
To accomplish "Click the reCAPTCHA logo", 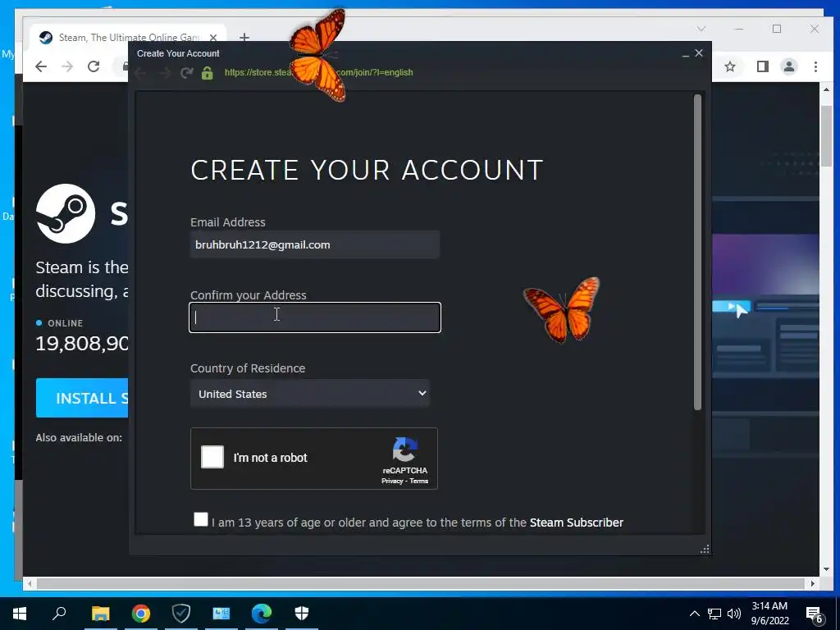I will [x=405, y=450].
